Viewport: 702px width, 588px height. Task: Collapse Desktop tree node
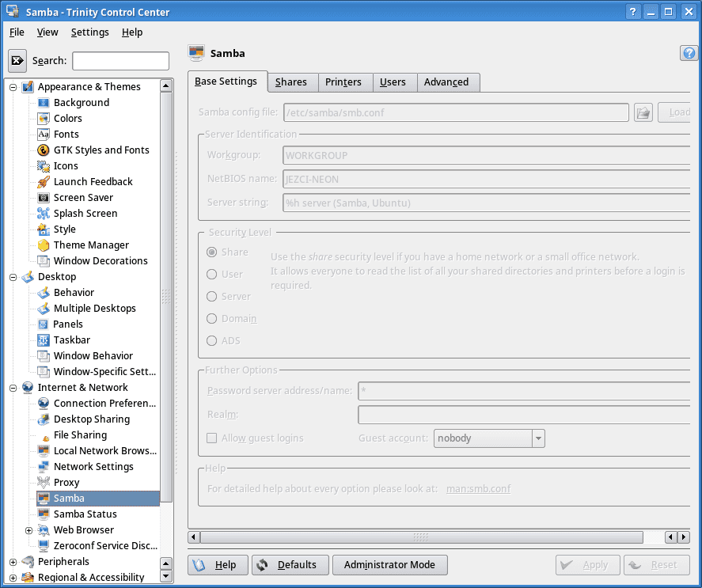[x=13, y=277]
